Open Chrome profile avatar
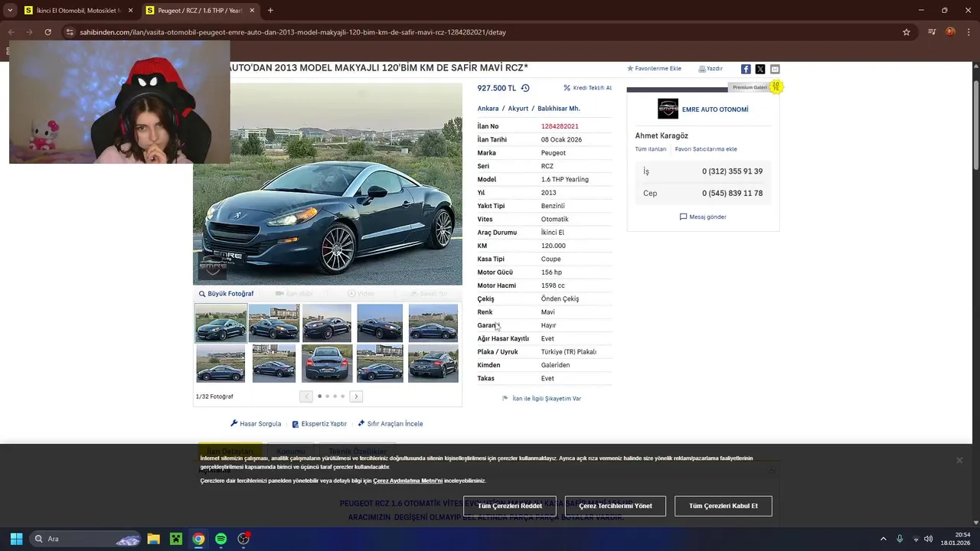 (950, 32)
